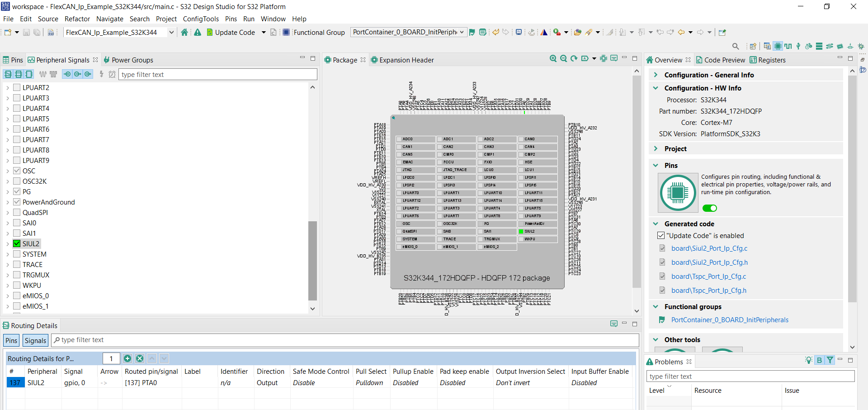Uncheck the OSC peripheral checkbox
The image size is (868, 410).
pyautogui.click(x=17, y=171)
